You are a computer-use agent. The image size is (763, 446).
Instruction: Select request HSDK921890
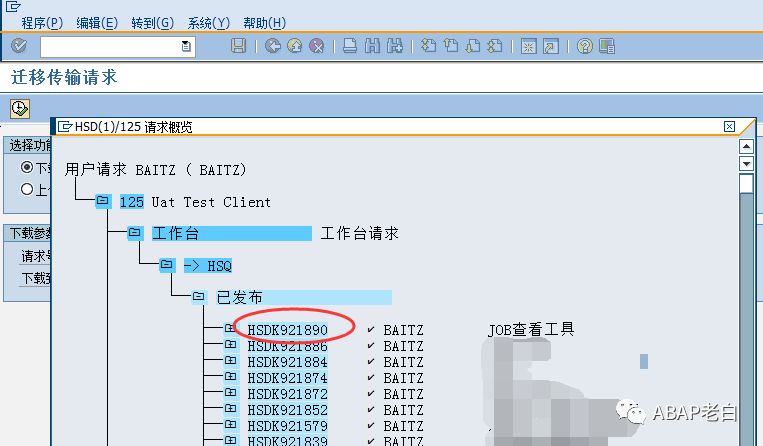coord(288,330)
